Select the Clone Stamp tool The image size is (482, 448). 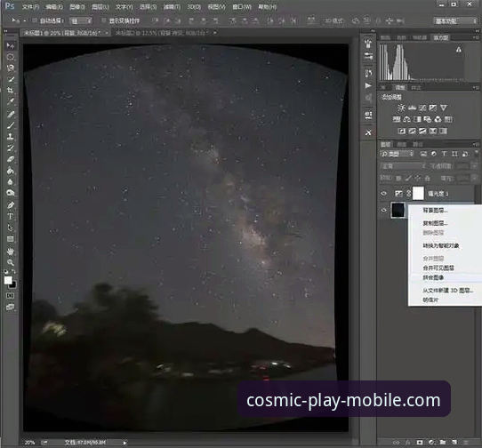(11, 136)
